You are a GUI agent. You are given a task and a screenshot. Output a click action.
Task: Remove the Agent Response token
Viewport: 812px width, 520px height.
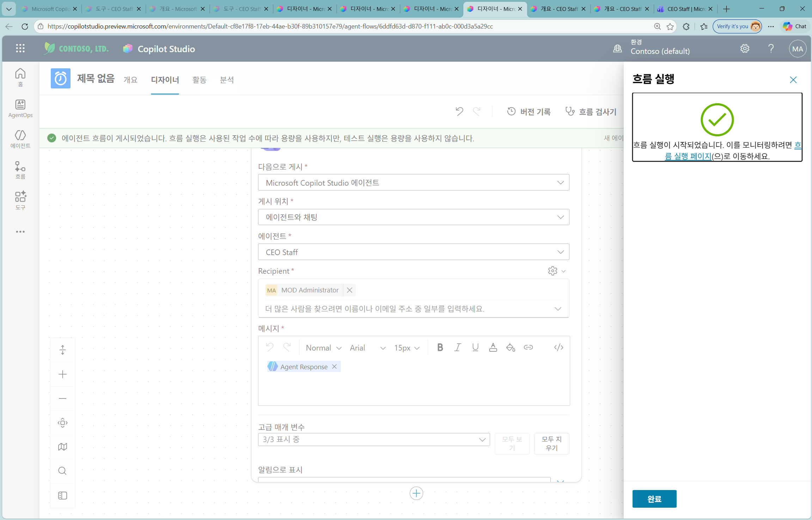(x=334, y=367)
